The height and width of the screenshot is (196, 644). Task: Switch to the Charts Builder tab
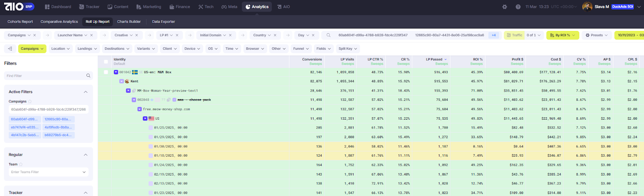129,22
